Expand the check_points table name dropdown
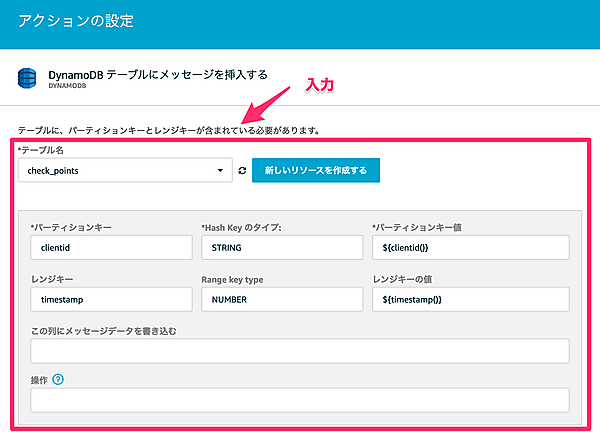 click(125, 171)
